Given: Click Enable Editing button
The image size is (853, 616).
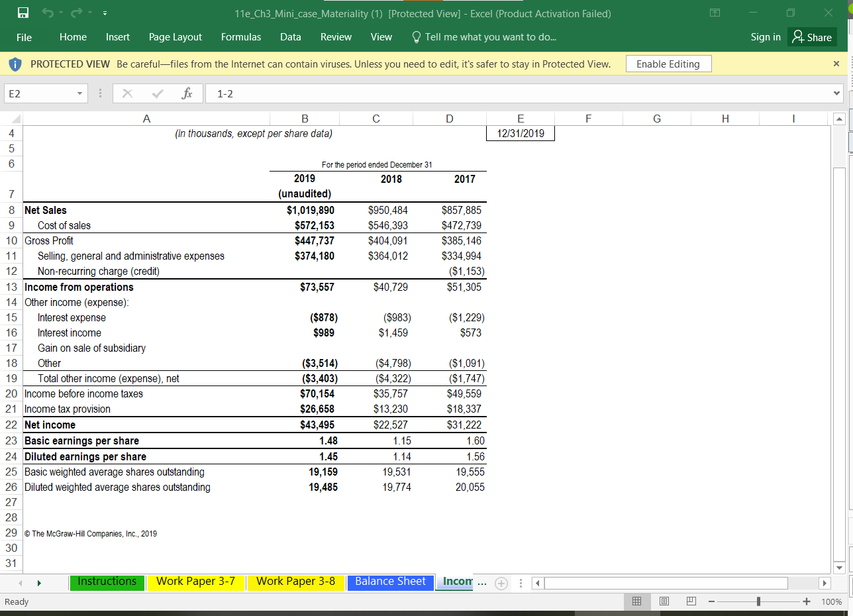Looking at the screenshot, I should click(x=668, y=64).
